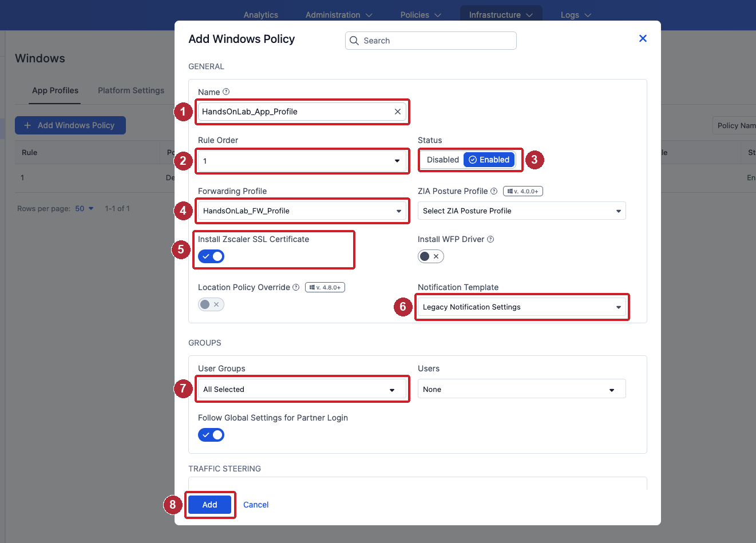Click the search magnifier icon
Screen dimensions: 756x543
[x=354, y=41]
